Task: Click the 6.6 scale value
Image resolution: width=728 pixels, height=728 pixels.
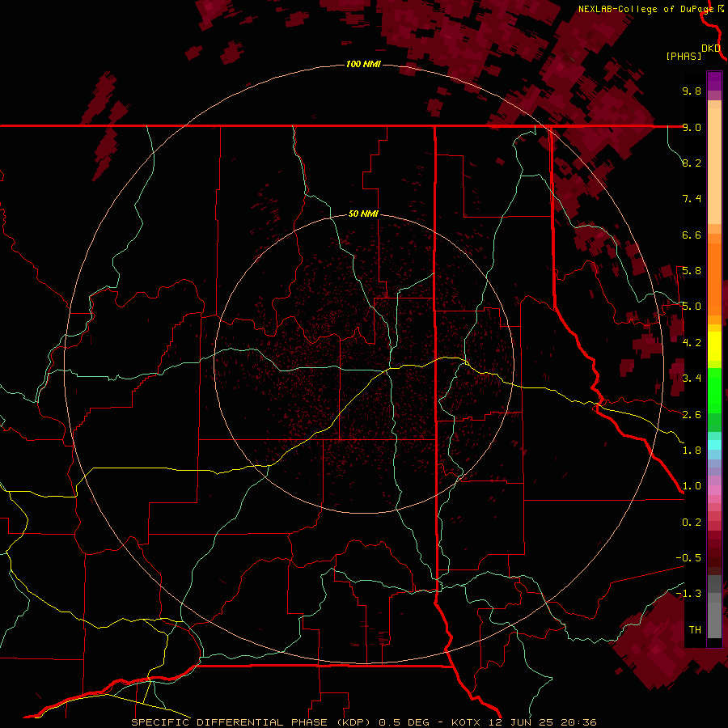Action: 692,235
